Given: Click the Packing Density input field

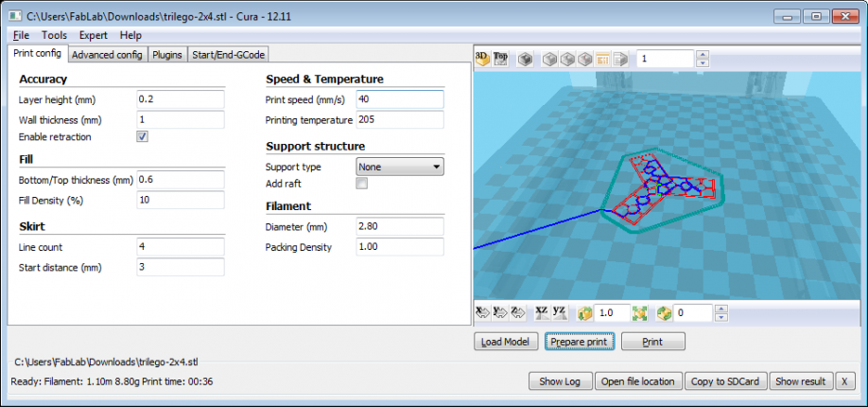Looking at the screenshot, I should tap(400, 246).
